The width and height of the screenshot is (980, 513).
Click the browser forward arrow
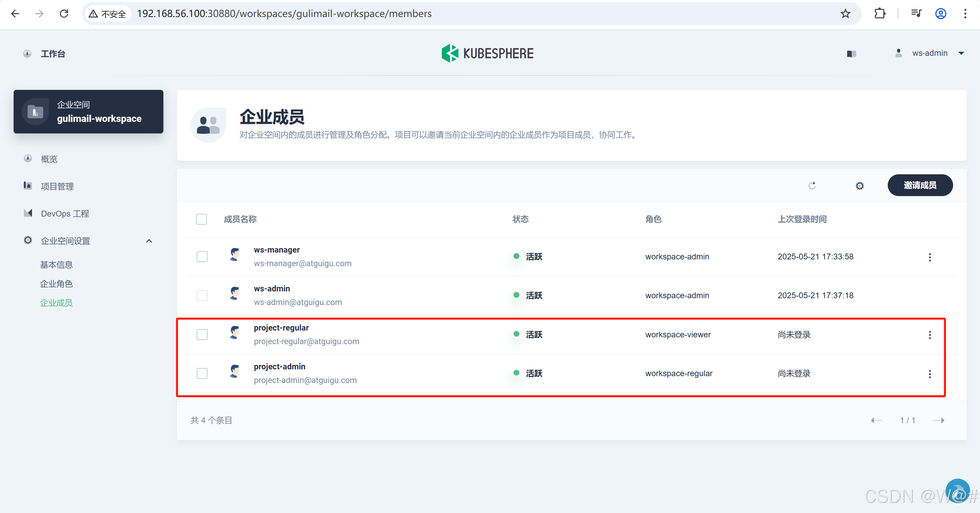[x=39, y=14]
